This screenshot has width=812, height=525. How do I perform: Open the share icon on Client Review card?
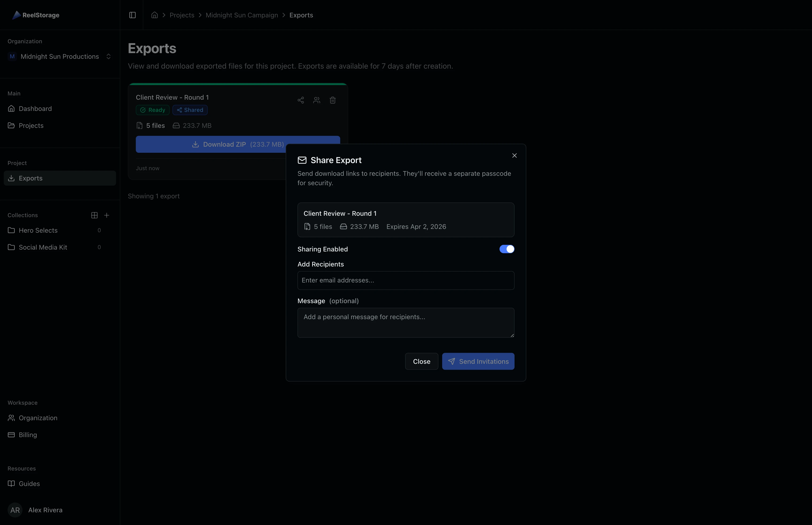pyautogui.click(x=300, y=100)
